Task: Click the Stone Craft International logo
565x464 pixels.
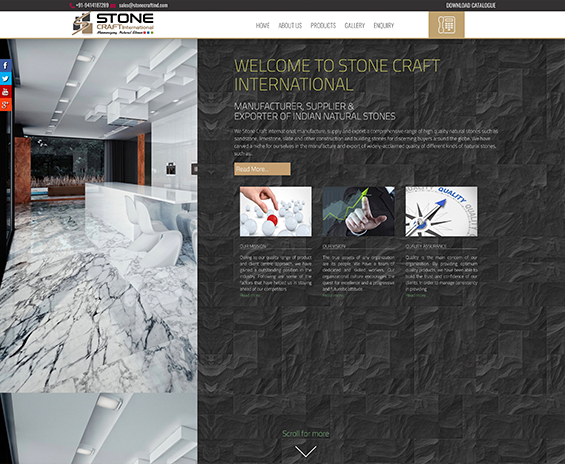Action: (x=113, y=24)
